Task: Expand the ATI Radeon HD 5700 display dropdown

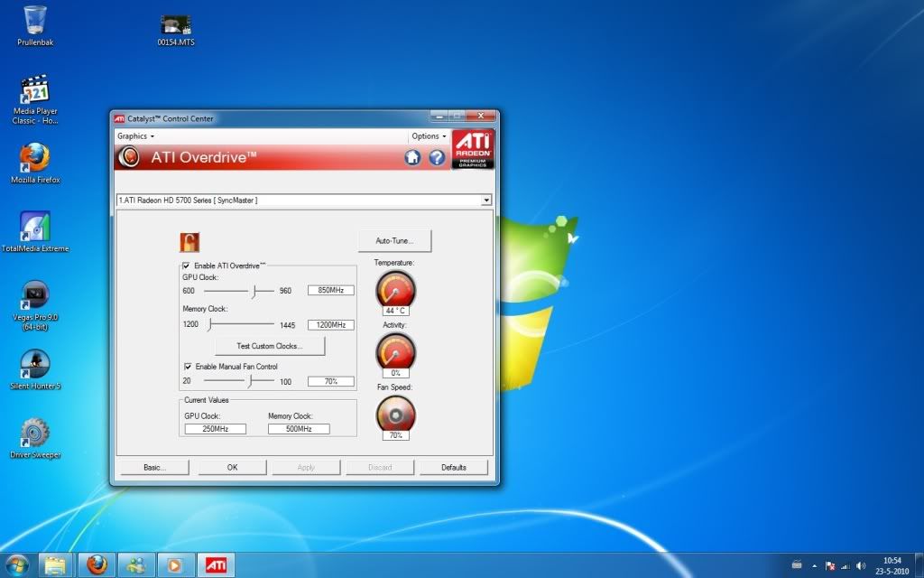Action: tap(486, 200)
